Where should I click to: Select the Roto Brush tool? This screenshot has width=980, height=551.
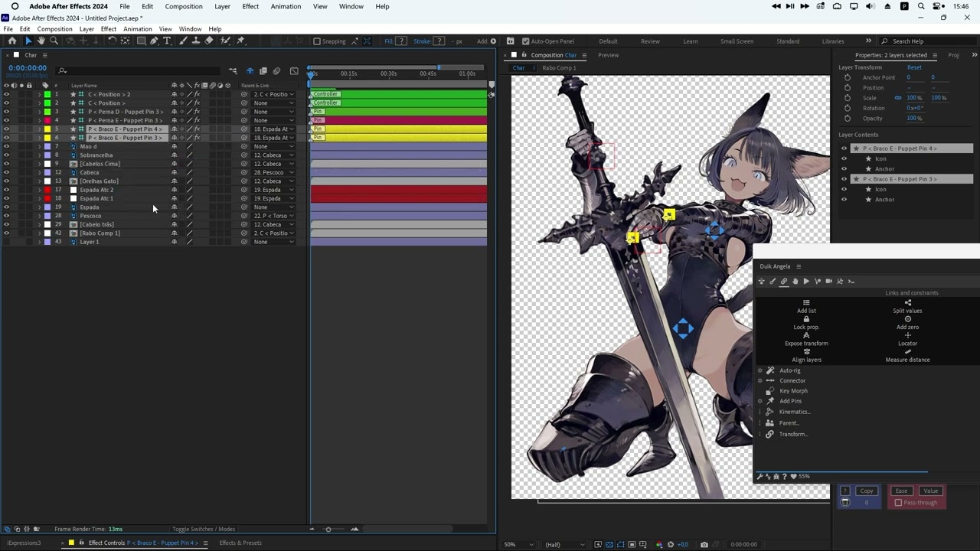[225, 41]
